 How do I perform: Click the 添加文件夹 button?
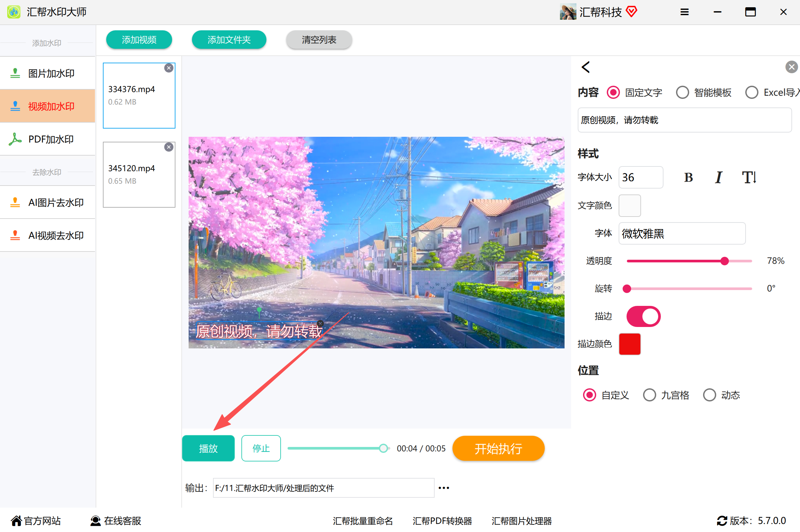229,40
